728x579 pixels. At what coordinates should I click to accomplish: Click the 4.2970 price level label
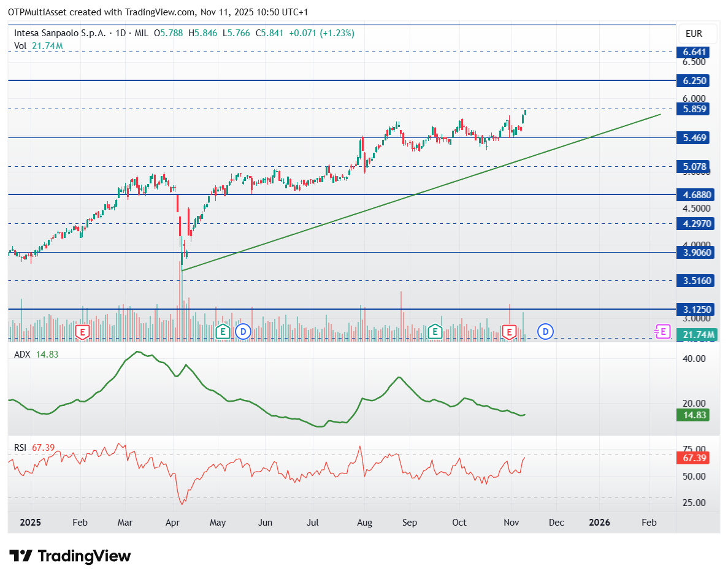click(695, 224)
